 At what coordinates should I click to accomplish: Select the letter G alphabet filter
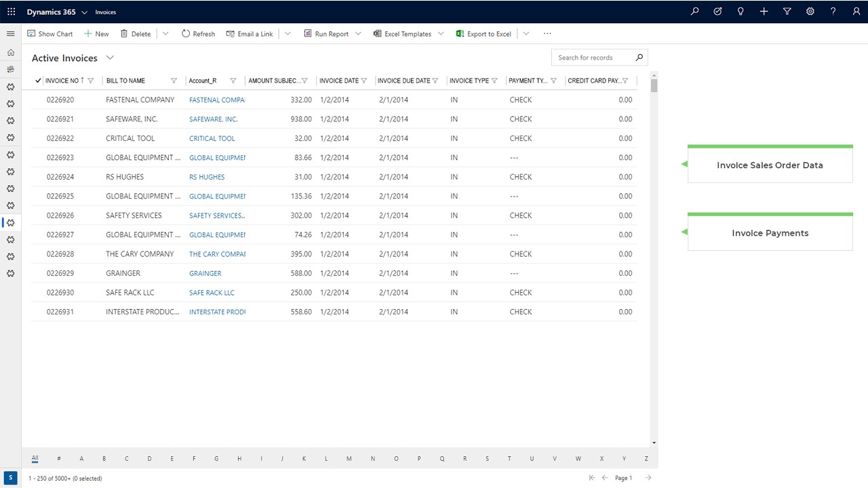pos(216,459)
